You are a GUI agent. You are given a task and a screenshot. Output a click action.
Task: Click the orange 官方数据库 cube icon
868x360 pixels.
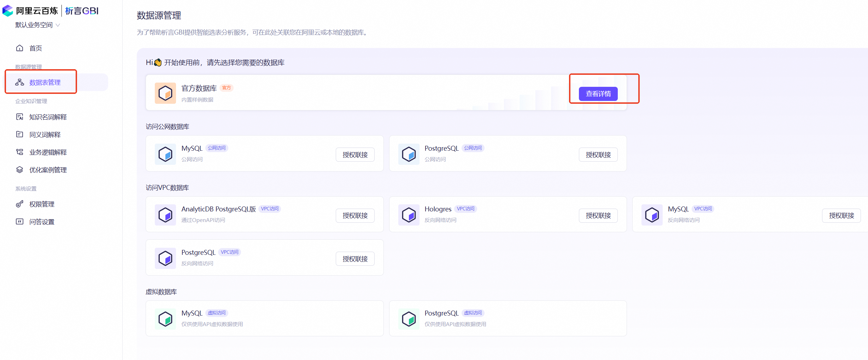point(165,93)
